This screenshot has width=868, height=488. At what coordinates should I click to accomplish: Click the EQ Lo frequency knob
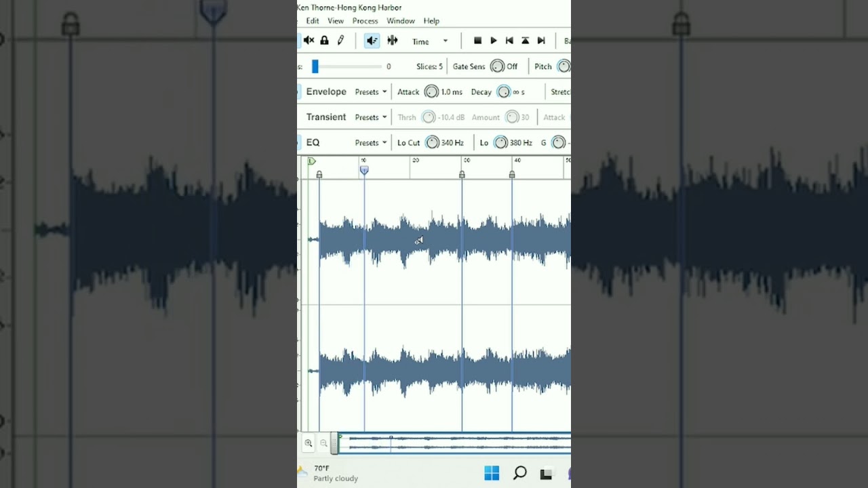500,142
